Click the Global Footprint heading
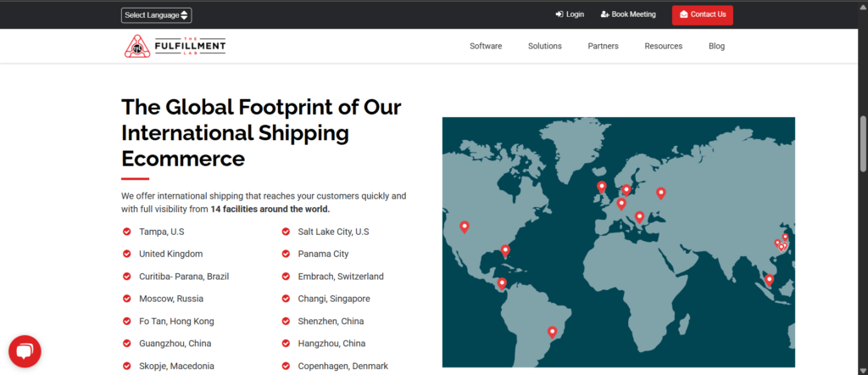Screen dimensions: 868x375 tap(261, 133)
